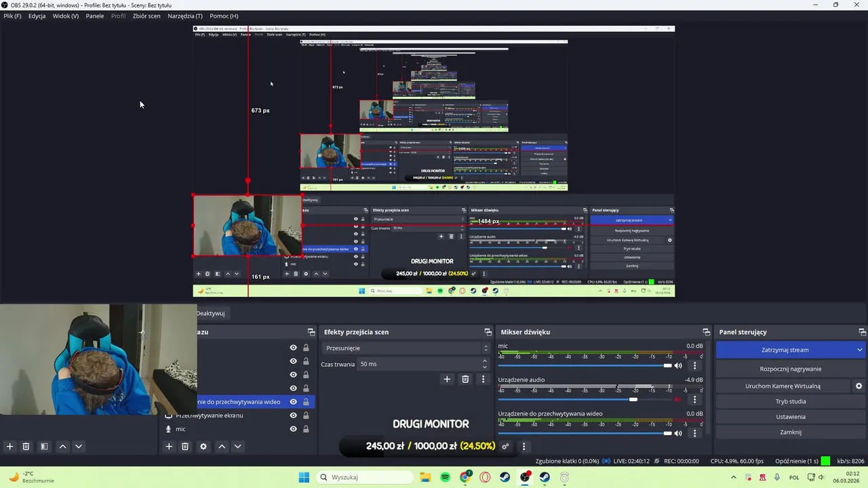This screenshot has width=868, height=488.
Task: Hide the mic source with eye icon
Action: point(293,429)
